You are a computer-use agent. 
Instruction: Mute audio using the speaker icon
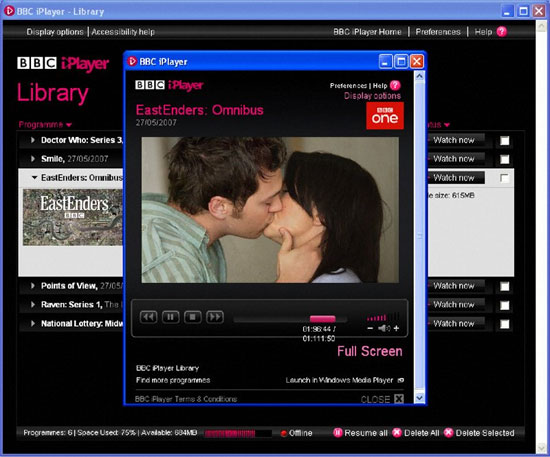(384, 329)
